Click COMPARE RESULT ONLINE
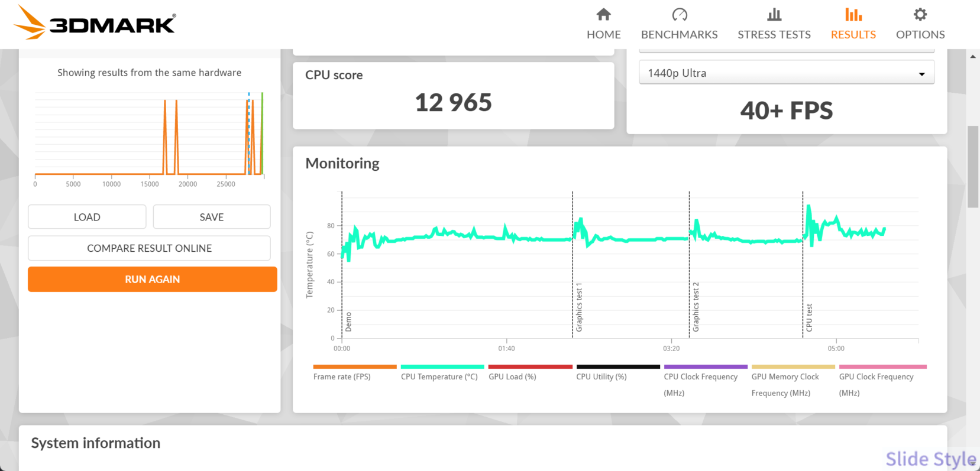The width and height of the screenshot is (980, 471). click(x=149, y=248)
